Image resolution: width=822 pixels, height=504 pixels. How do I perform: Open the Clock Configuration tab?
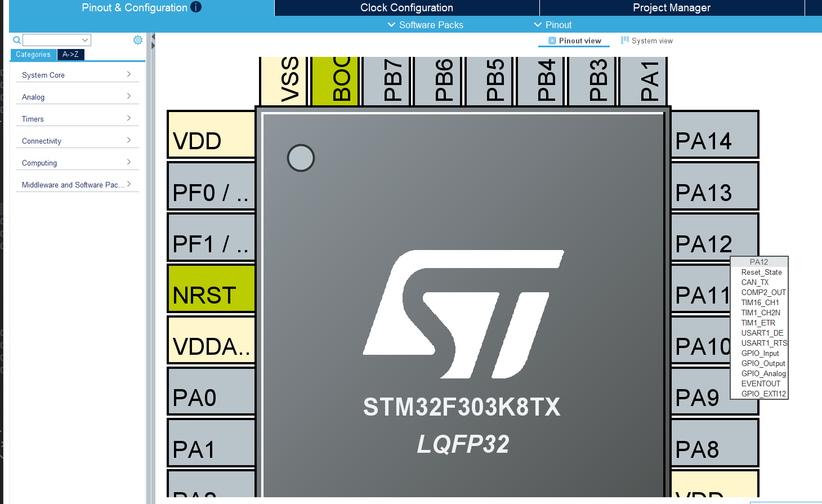pyautogui.click(x=406, y=8)
